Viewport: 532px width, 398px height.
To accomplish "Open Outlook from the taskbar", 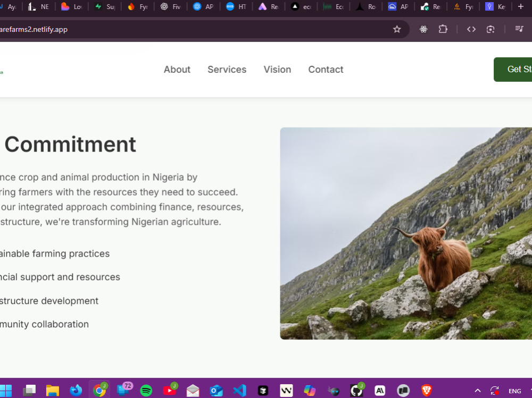I will coord(216,391).
